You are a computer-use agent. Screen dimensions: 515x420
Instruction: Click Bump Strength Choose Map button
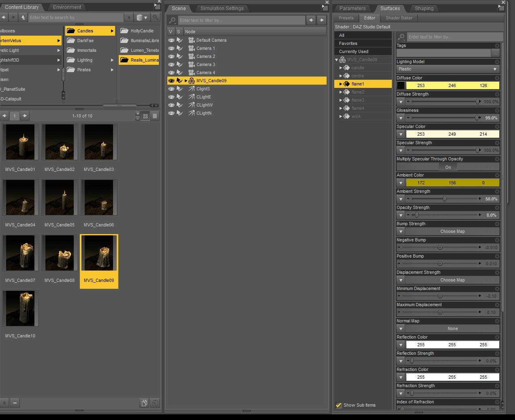tap(452, 231)
